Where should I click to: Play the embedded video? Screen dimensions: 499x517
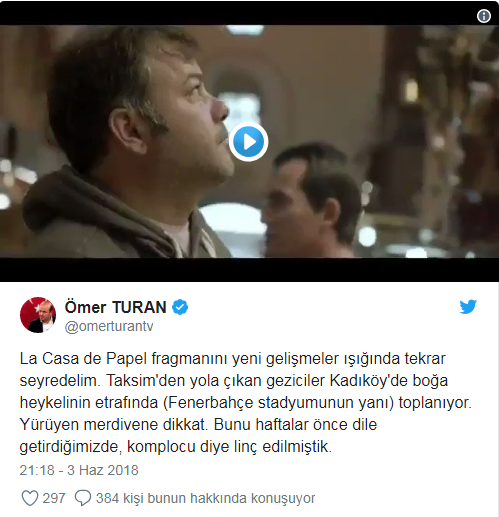pyautogui.click(x=248, y=142)
